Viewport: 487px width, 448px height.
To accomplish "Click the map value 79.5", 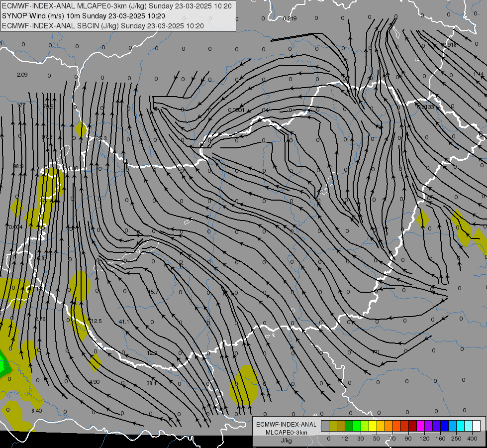I will [48, 107].
